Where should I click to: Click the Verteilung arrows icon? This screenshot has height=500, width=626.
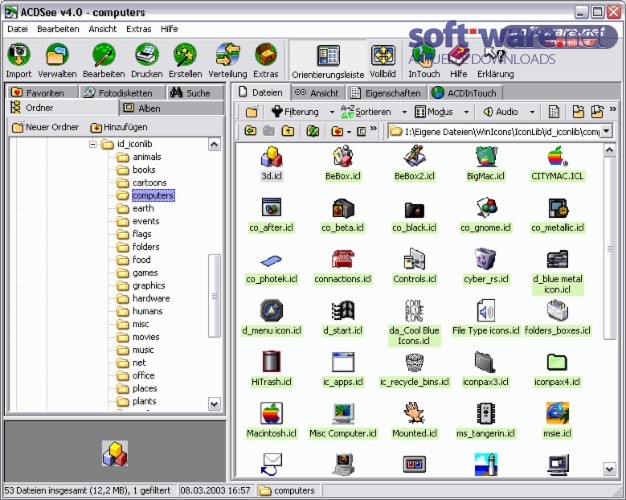click(228, 61)
